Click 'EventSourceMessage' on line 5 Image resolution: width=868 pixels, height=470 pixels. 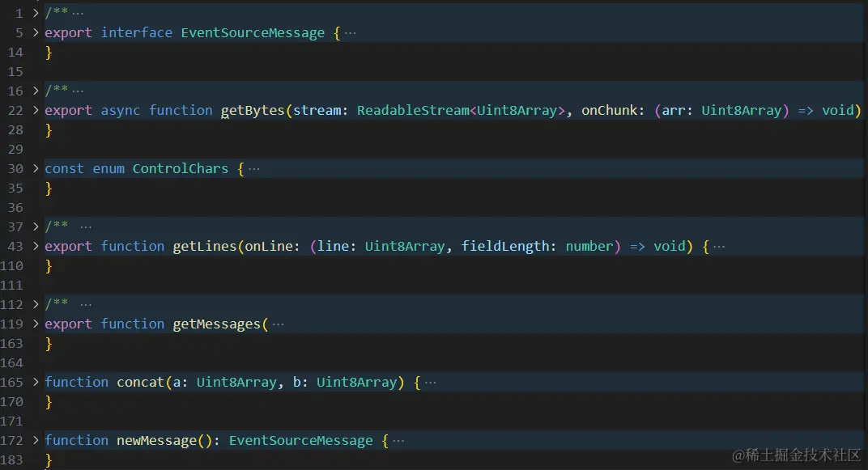(x=253, y=32)
